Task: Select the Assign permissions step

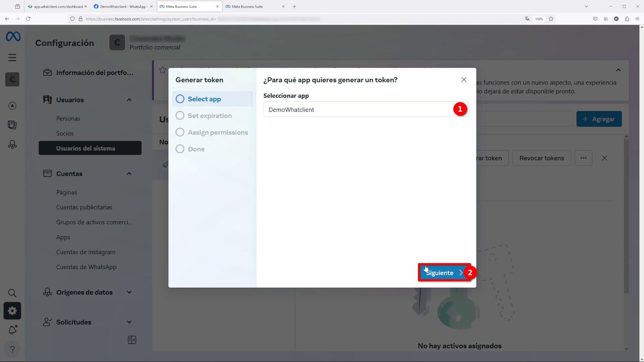Action: [212, 132]
